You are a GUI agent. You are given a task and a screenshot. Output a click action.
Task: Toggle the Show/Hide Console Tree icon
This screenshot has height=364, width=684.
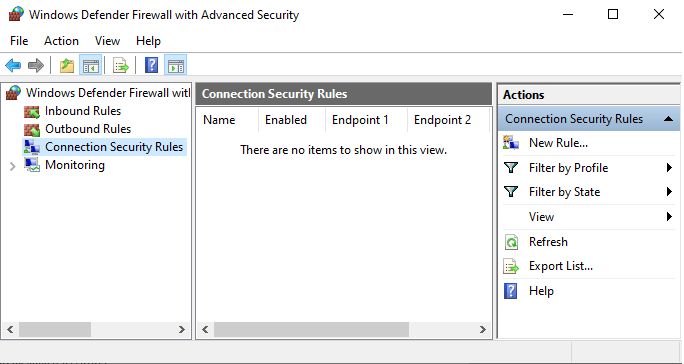(x=91, y=66)
